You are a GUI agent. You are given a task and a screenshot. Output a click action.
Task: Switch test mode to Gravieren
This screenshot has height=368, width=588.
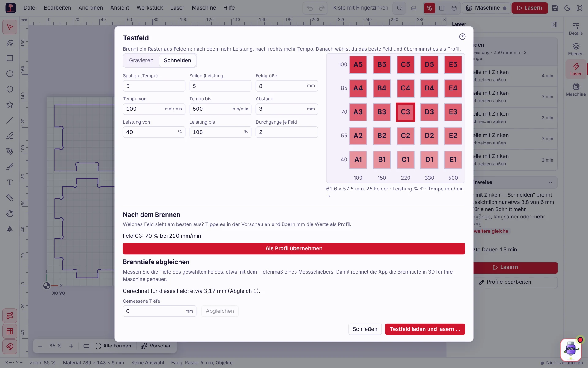141,60
